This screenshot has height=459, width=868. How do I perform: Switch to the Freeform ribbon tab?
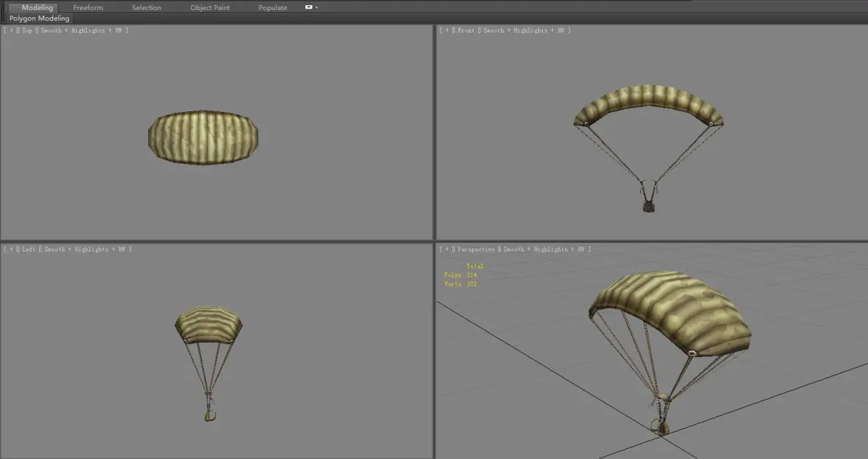88,7
